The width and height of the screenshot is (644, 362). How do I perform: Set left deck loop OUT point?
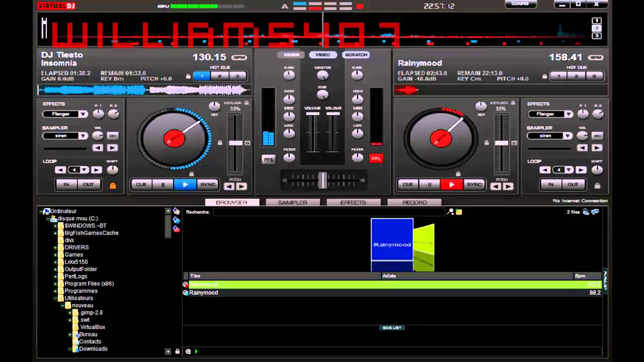(x=89, y=185)
